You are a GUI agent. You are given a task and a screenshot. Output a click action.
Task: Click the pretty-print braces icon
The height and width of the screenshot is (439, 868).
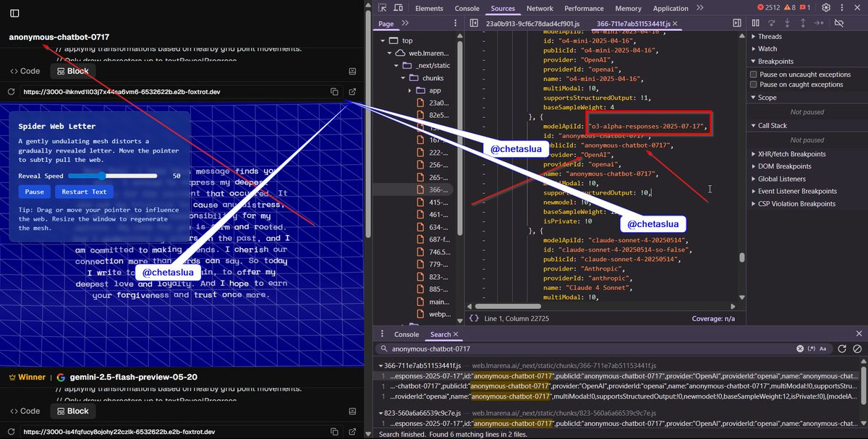click(474, 318)
